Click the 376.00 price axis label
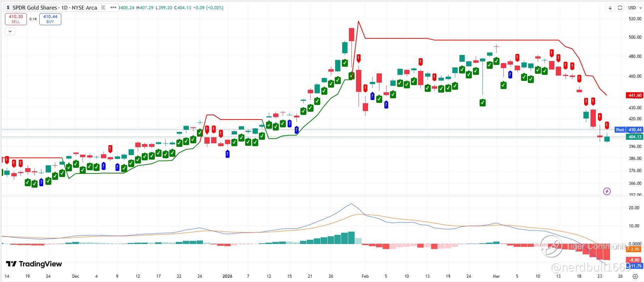The width and height of the screenshot is (644, 282). point(635,171)
